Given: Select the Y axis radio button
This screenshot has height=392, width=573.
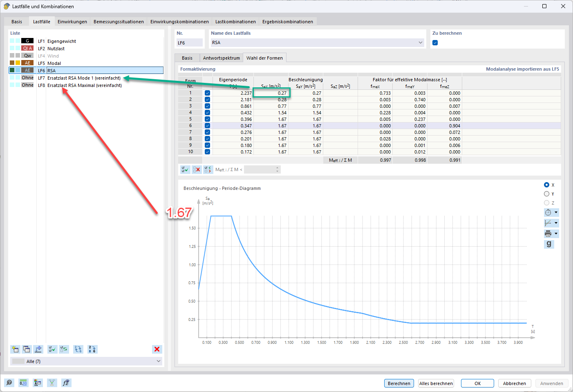Looking at the screenshot, I should tap(546, 194).
